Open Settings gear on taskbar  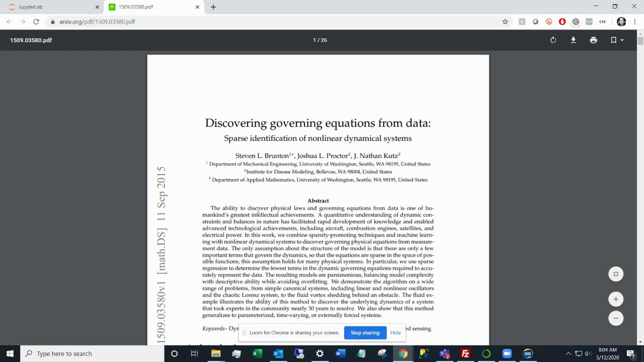click(319, 353)
